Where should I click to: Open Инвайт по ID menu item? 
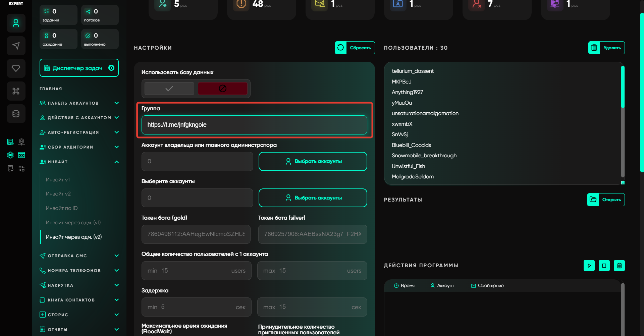tap(62, 208)
